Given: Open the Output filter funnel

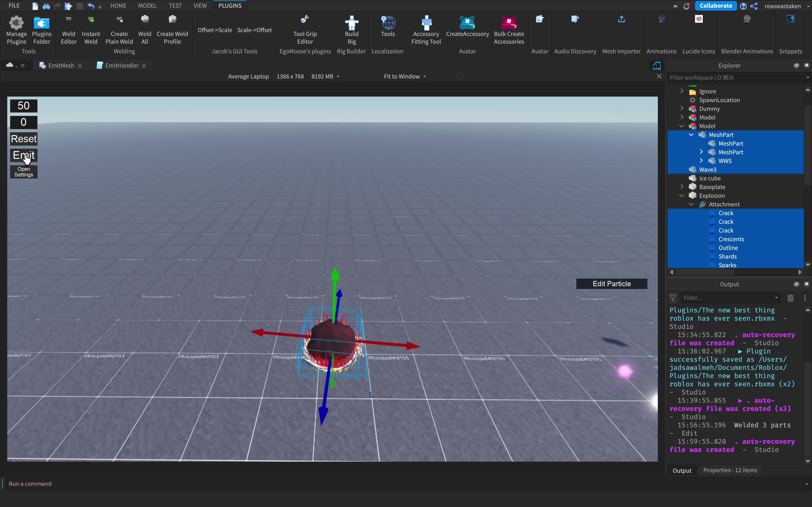Looking at the screenshot, I should click(x=673, y=298).
